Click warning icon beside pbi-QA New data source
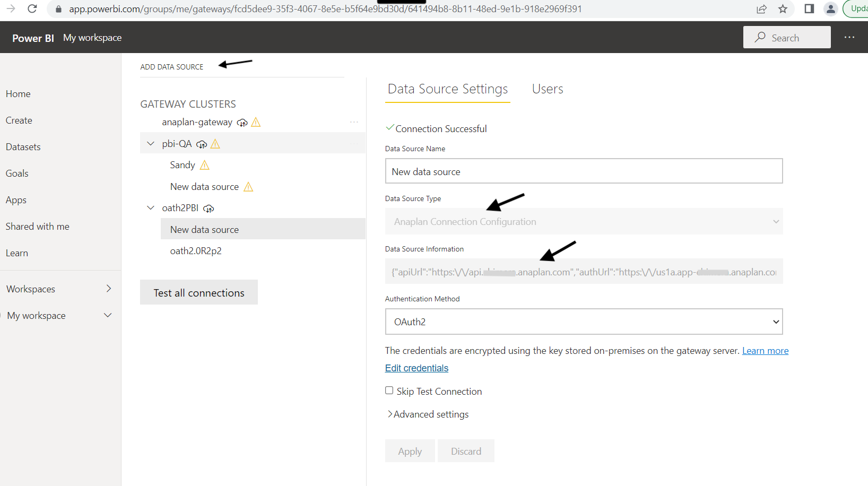The image size is (868, 486). click(x=248, y=187)
